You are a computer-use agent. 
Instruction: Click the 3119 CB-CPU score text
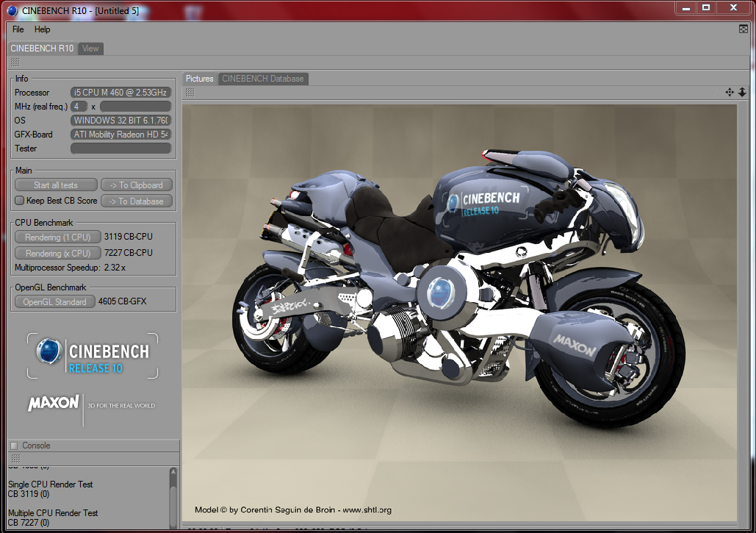pos(129,237)
